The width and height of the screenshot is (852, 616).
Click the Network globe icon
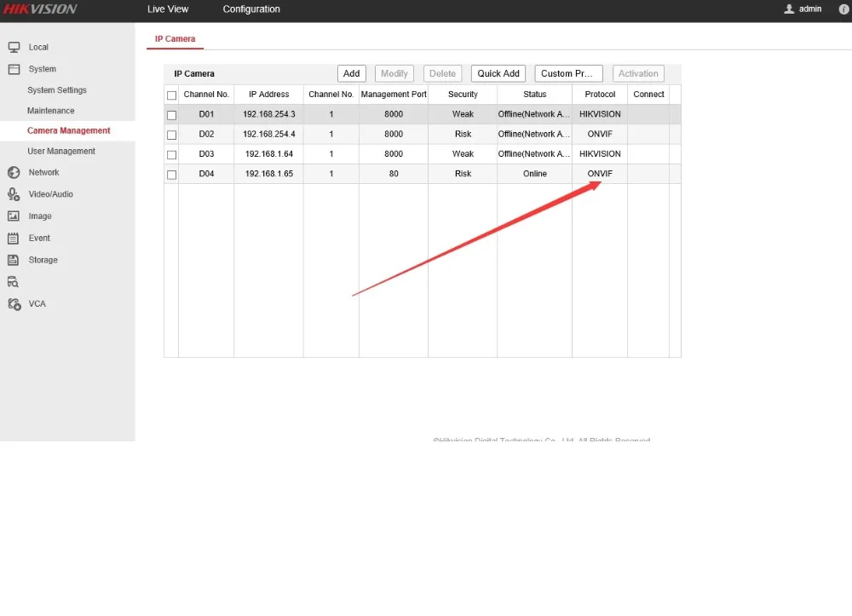(x=14, y=173)
